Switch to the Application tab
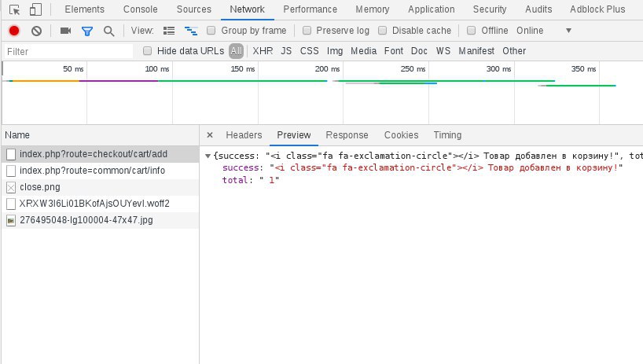Screen dimensions: 643x364 [432, 9]
